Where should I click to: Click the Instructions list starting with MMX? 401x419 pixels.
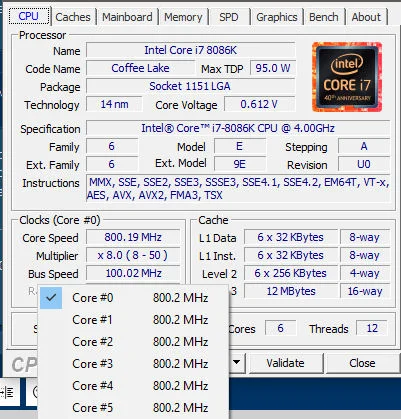238,189
